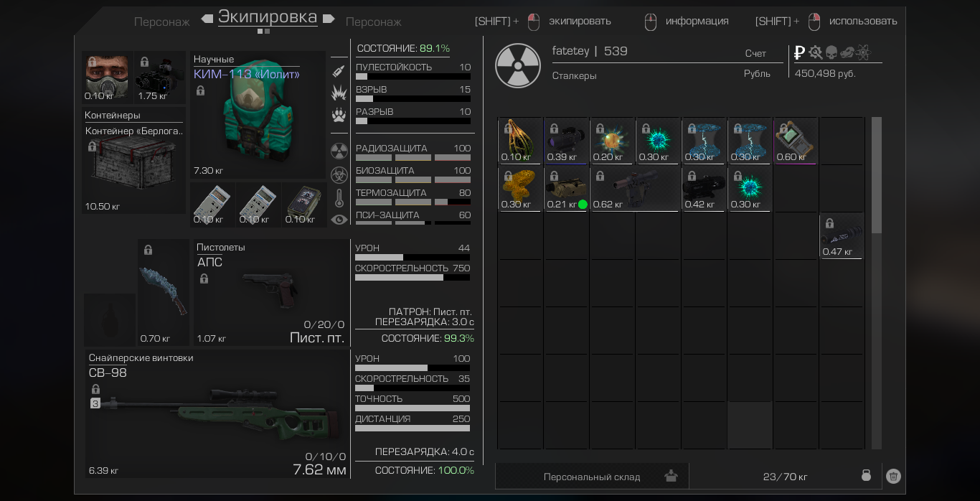Screen dimensions: 980x501
Task: Click the bullet resistance icon
Action: click(339, 71)
